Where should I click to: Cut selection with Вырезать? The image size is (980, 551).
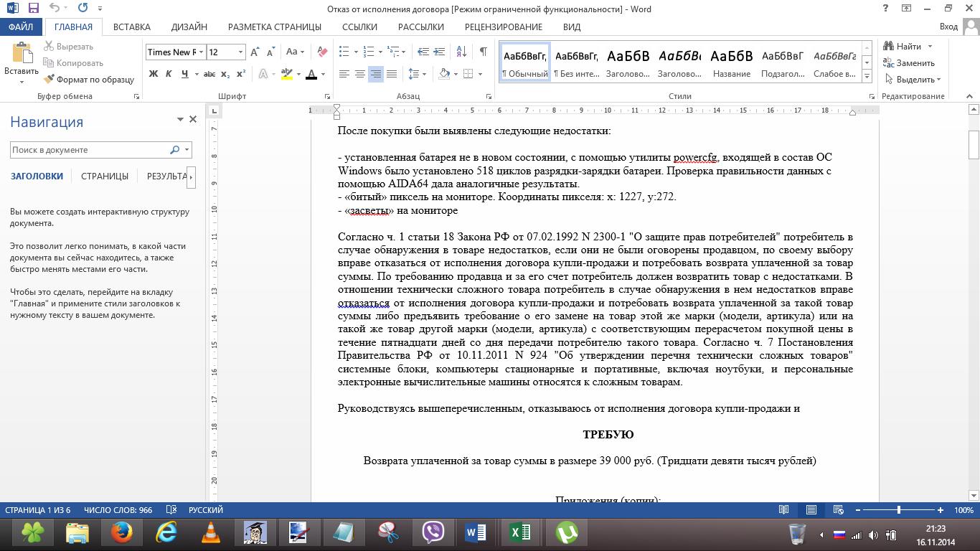[69, 47]
